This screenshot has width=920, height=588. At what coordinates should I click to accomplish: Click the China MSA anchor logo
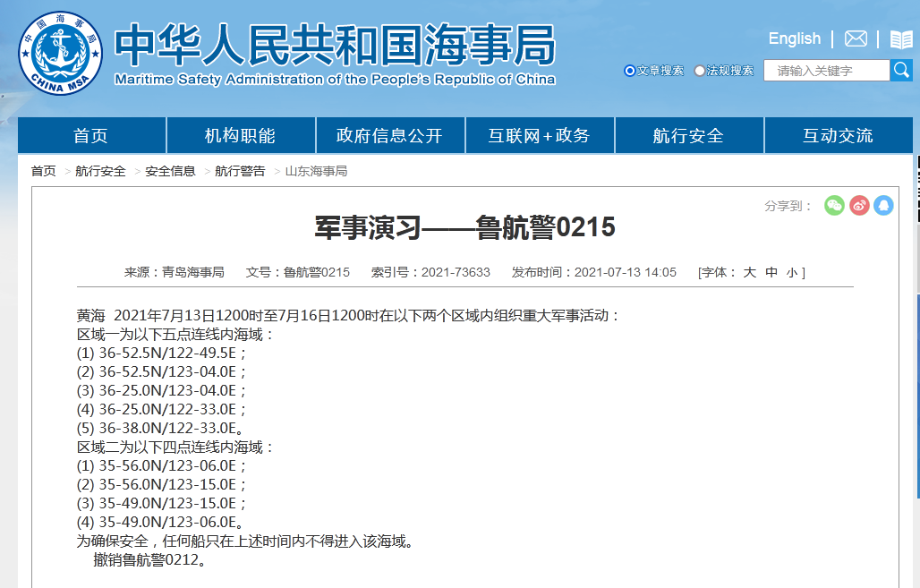60,53
